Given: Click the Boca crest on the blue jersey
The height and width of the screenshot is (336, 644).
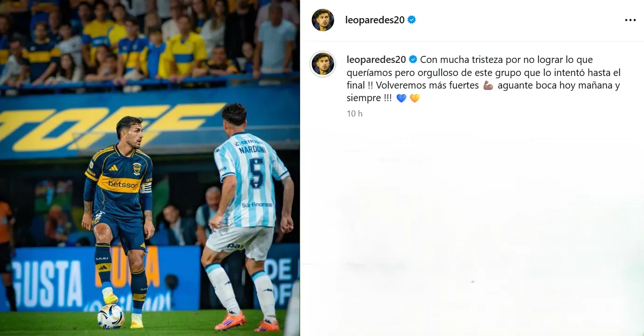Looking at the screenshot, I should [137, 169].
